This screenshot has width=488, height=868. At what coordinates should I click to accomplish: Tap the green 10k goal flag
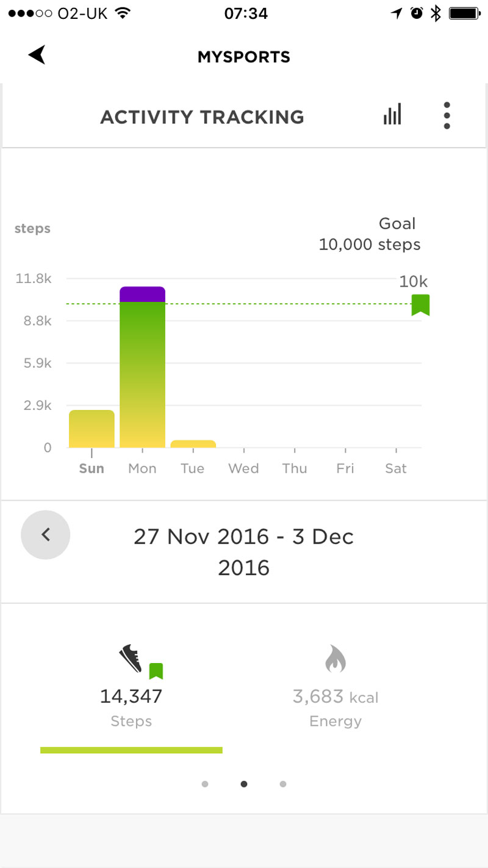pos(420,304)
